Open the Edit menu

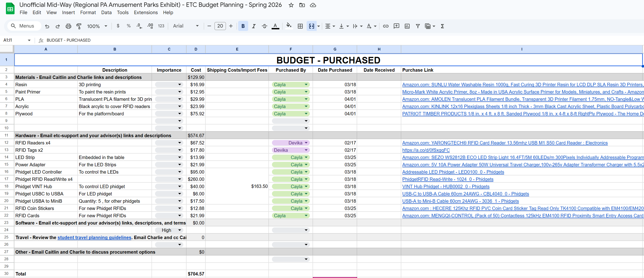point(37,13)
